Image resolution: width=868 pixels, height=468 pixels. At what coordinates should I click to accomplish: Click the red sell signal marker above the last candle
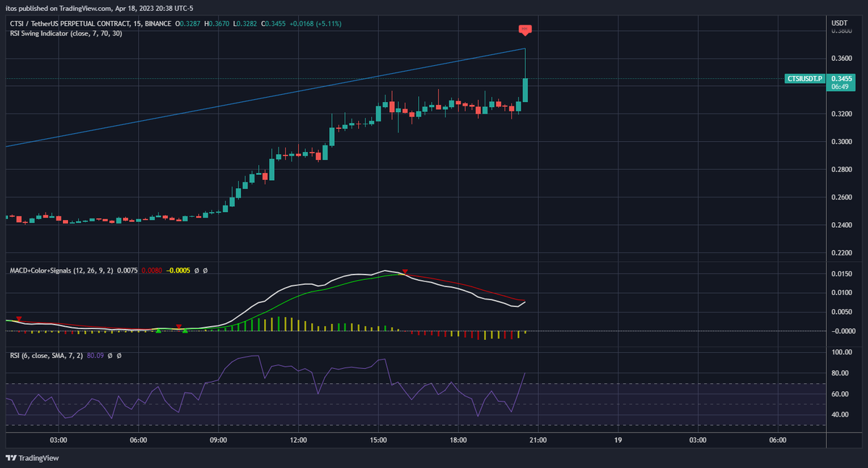point(525,30)
